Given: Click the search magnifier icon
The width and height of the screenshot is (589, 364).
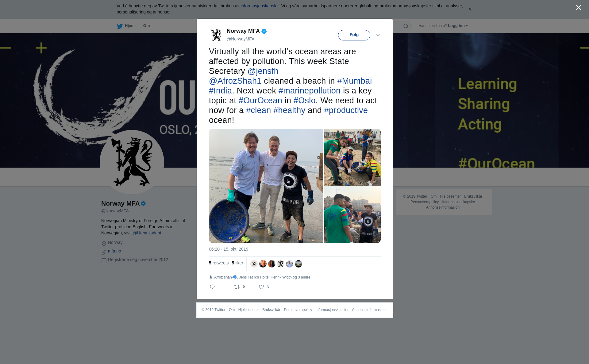Looking at the screenshot, I should pyautogui.click(x=406, y=26).
